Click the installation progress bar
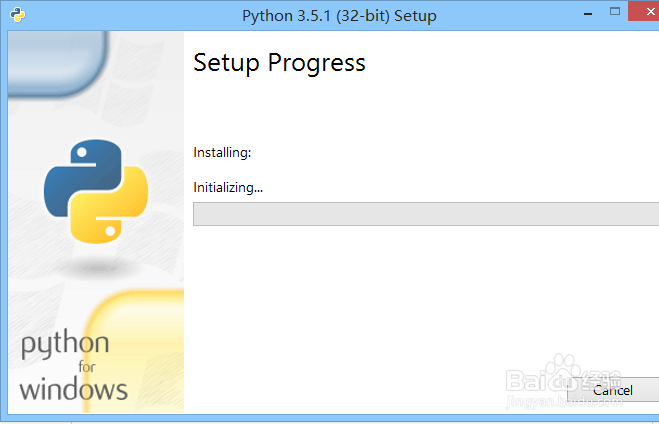 [x=426, y=214]
